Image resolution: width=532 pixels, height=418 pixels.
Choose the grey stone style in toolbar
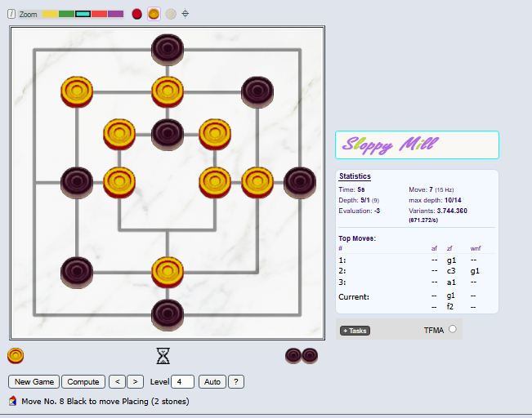(171, 14)
